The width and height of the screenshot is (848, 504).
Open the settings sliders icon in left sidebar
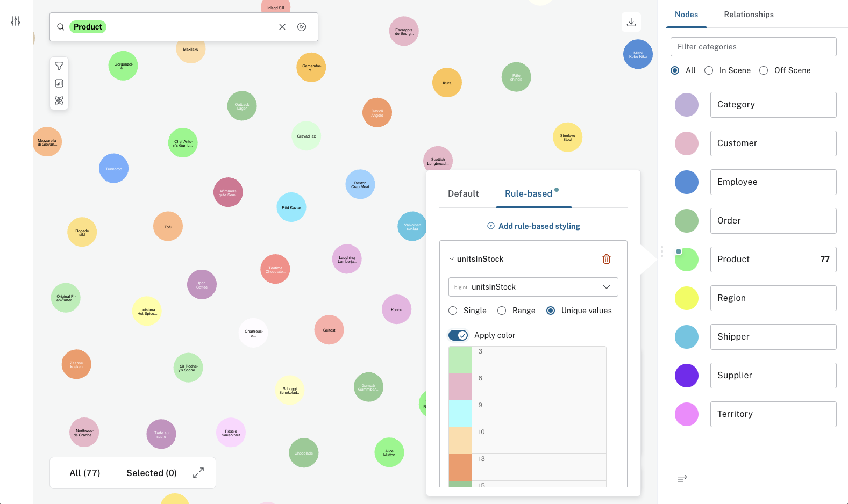tap(16, 21)
